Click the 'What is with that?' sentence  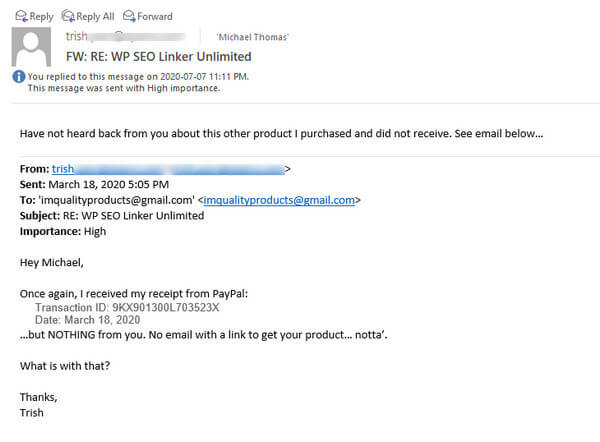pos(65,366)
